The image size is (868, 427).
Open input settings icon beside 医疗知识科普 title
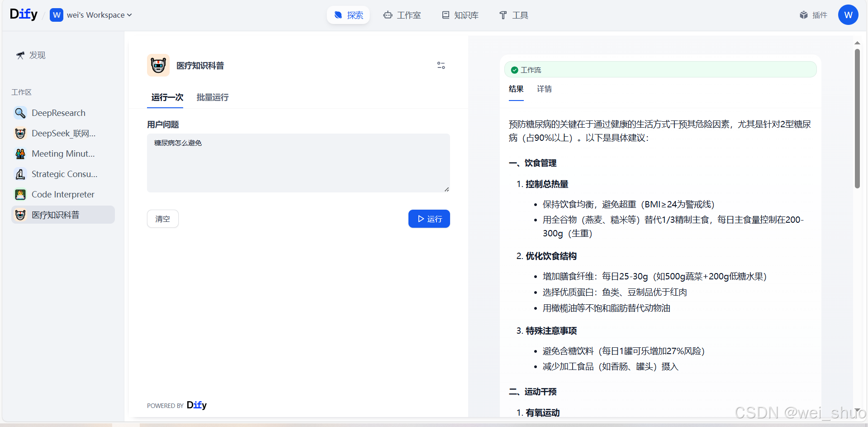[441, 65]
